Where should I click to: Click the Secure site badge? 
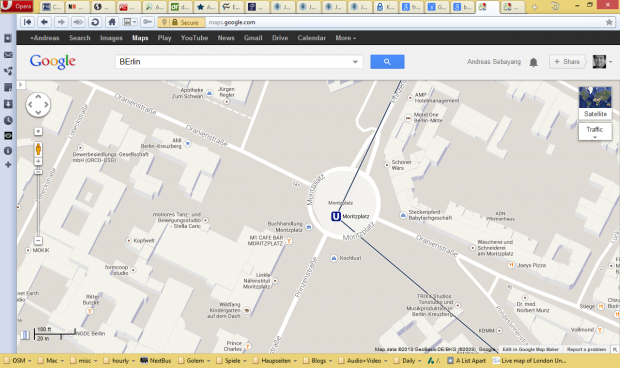click(x=181, y=23)
